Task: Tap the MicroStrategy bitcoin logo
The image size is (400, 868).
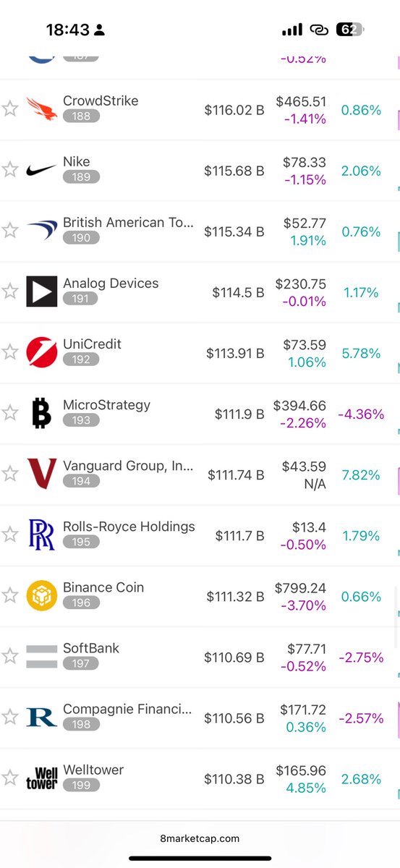Action: (x=41, y=413)
